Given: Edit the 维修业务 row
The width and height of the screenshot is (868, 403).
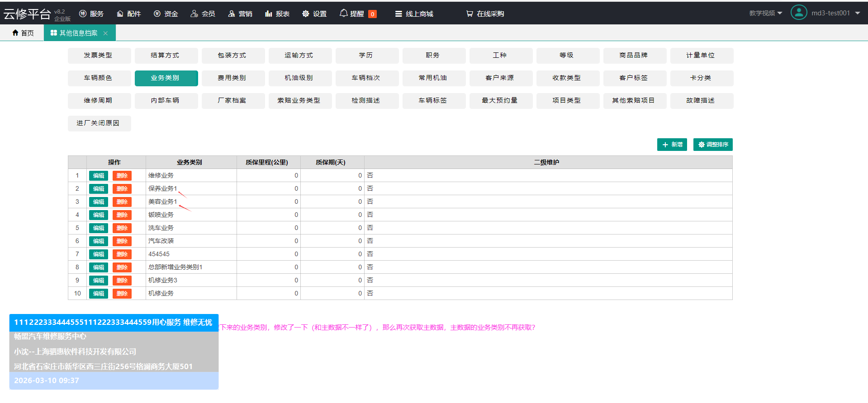Looking at the screenshot, I should coord(98,176).
